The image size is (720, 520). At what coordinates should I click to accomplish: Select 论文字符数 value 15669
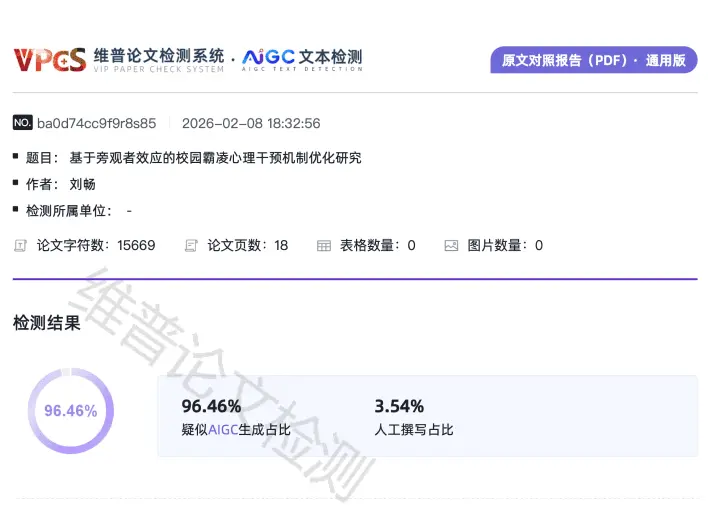[x=136, y=245]
